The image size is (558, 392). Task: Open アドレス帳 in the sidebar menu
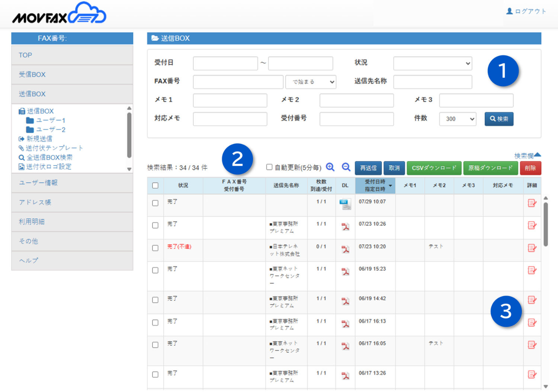click(72, 202)
